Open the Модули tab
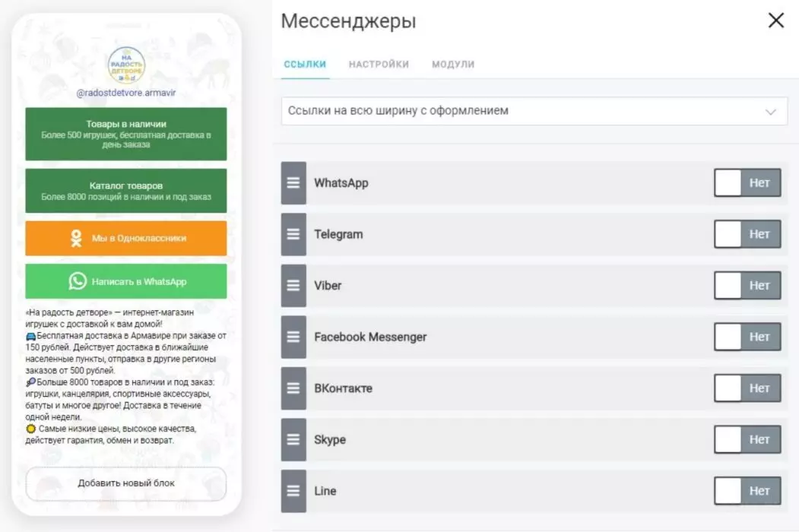The width and height of the screenshot is (799, 532). tap(453, 64)
